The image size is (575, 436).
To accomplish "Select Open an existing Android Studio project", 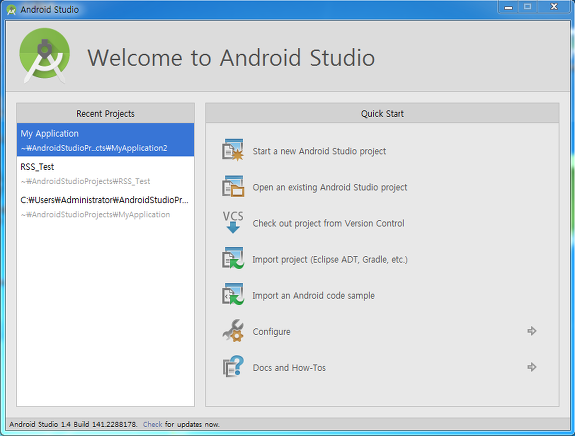I will click(330, 187).
